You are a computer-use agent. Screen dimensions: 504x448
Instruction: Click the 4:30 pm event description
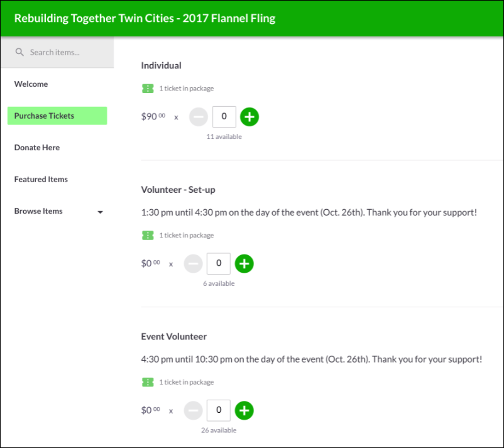coord(312,359)
